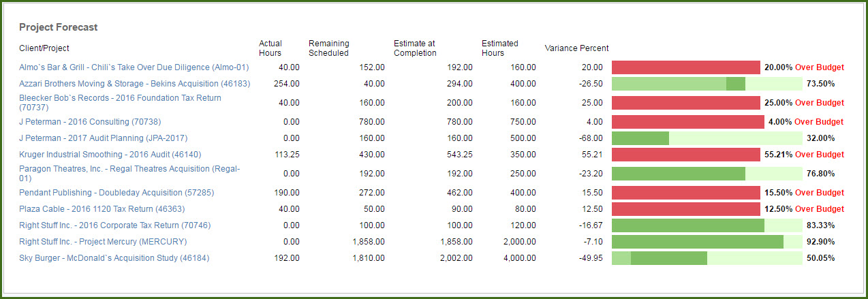The height and width of the screenshot is (299, 868).
Task: Open Azzari Brothers Moving & Storage project
Action: 135,84
